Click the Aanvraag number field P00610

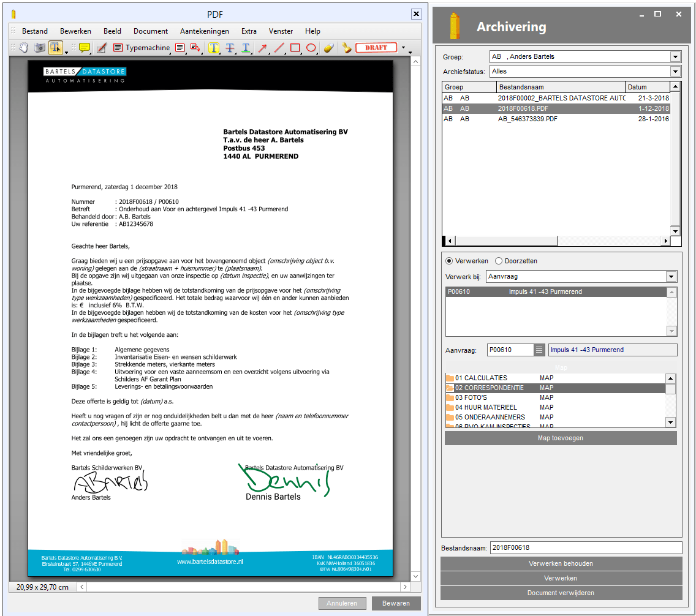click(510, 350)
